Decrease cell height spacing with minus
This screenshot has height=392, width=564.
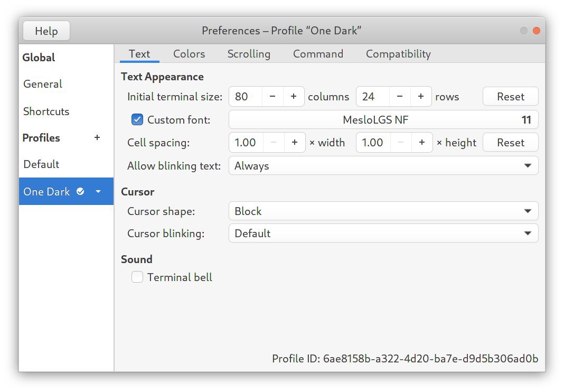pyautogui.click(x=401, y=143)
